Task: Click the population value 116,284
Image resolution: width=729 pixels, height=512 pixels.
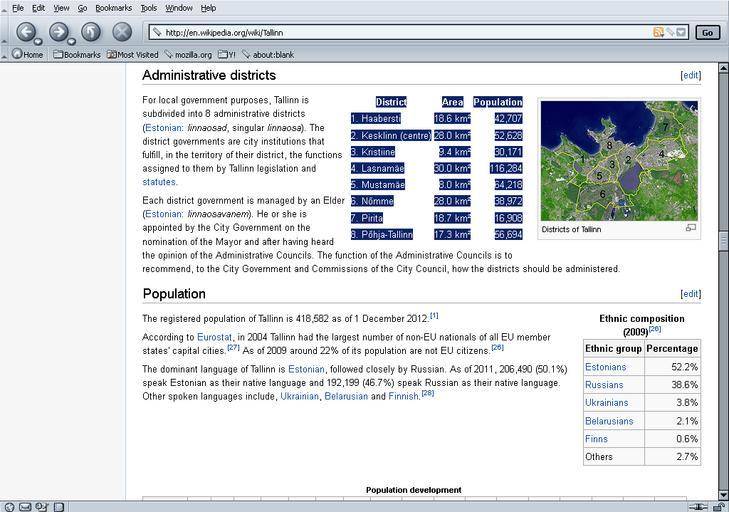Action: pos(506,168)
